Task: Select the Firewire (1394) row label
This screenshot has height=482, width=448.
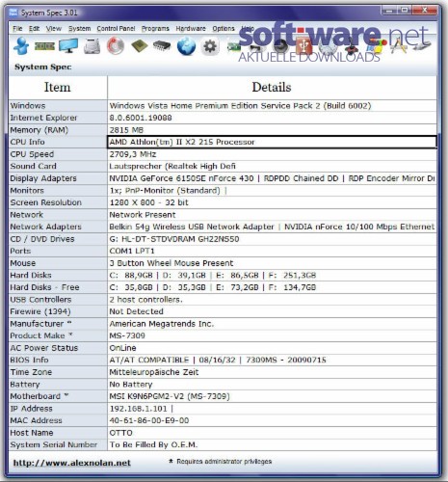Action: point(40,311)
